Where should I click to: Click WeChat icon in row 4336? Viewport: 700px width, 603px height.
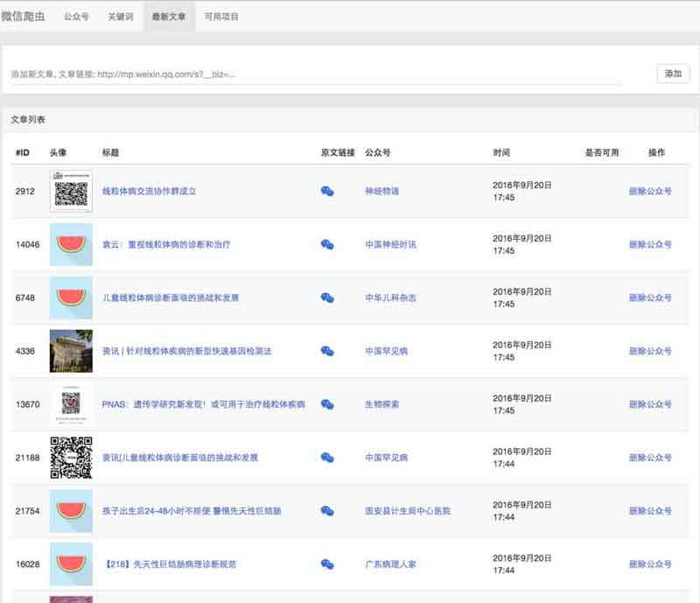(327, 351)
